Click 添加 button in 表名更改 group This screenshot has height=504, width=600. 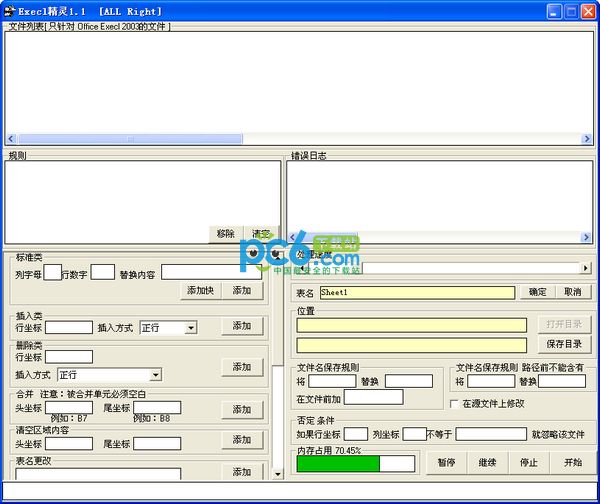click(x=242, y=471)
